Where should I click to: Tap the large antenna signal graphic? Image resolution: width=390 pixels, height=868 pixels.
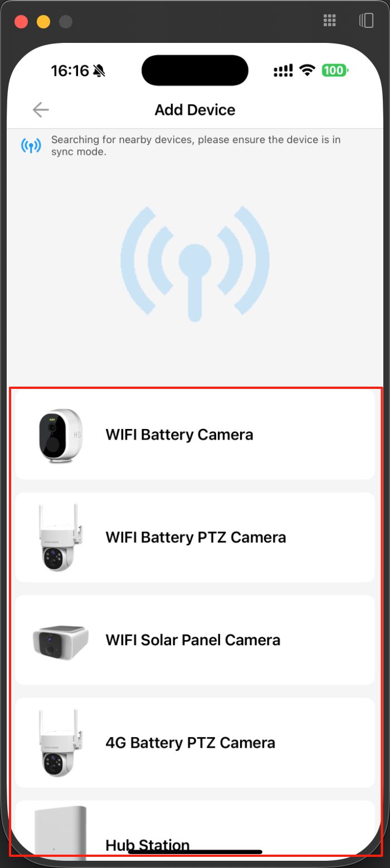(x=195, y=263)
